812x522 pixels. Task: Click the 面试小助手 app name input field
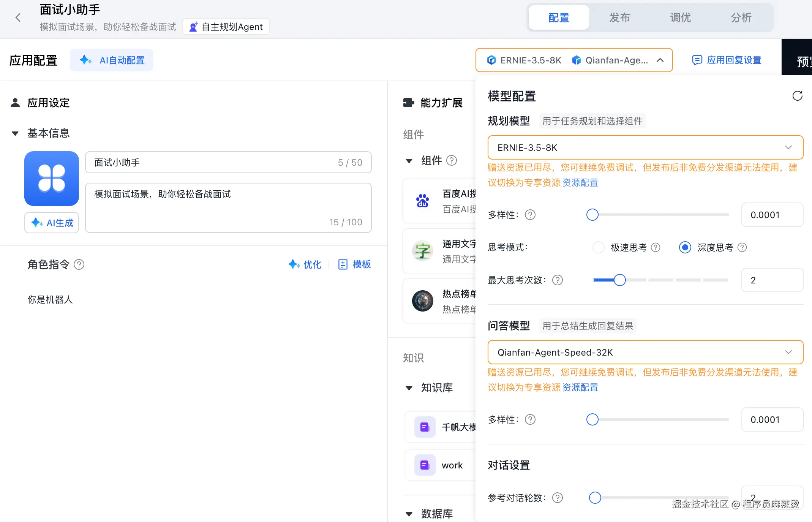pos(228,162)
